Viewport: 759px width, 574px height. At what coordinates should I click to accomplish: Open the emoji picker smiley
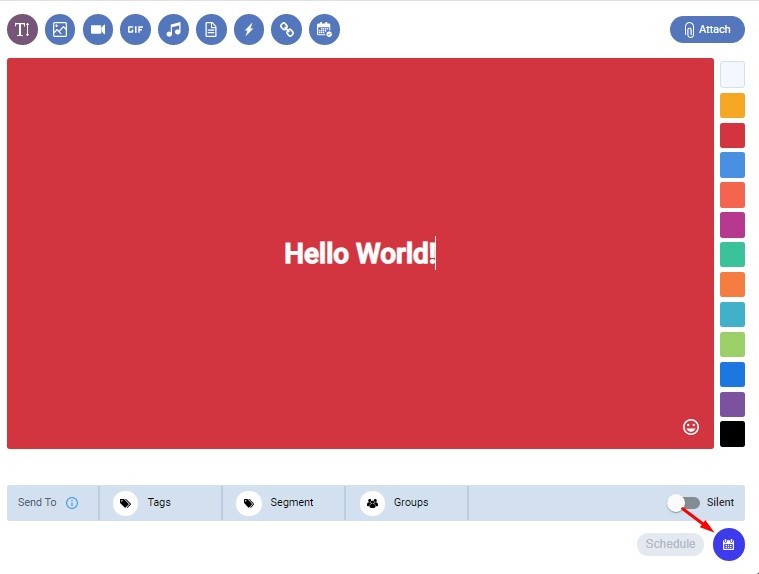click(x=691, y=427)
